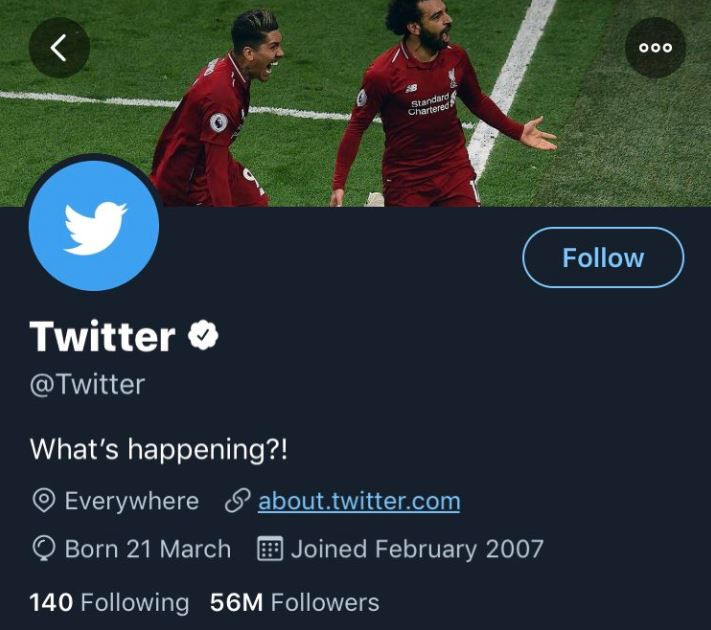
Task: Tap the birthday balloon icon
Action: tap(44, 549)
